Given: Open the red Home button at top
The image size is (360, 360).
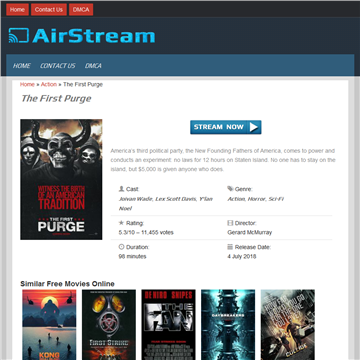Looking at the screenshot, I should pos(17,10).
